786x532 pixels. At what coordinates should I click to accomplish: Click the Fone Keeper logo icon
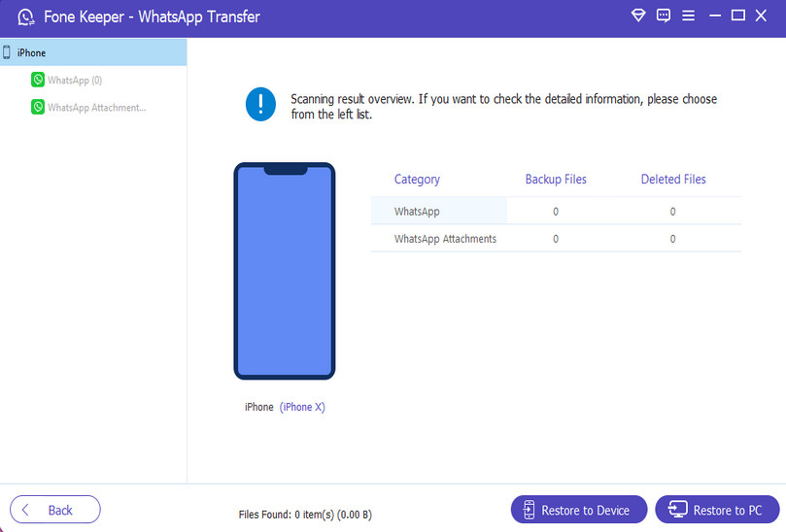coord(26,17)
